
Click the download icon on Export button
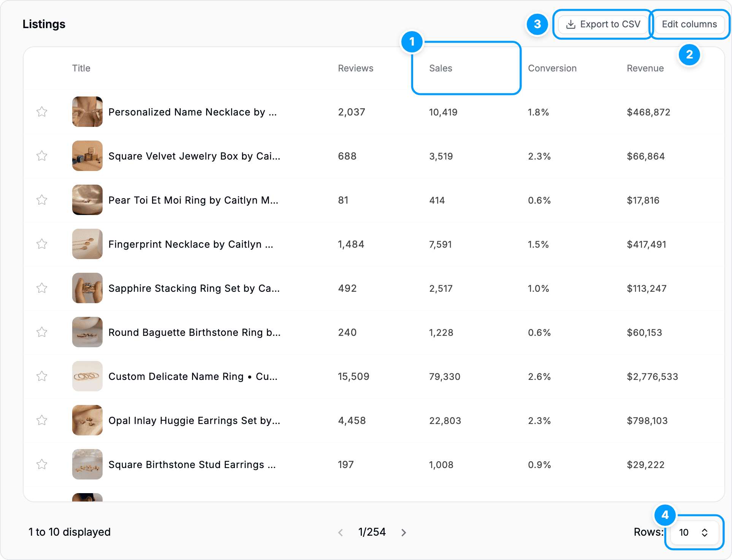(570, 25)
